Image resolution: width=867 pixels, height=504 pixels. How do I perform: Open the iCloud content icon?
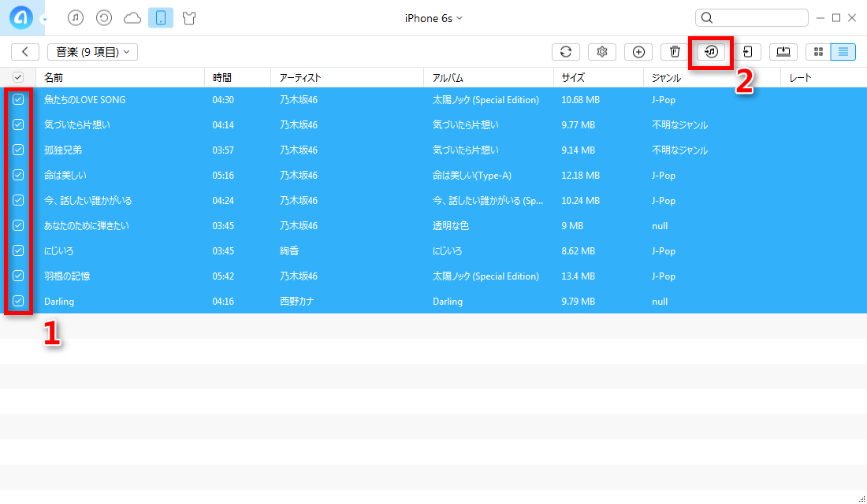click(x=132, y=18)
